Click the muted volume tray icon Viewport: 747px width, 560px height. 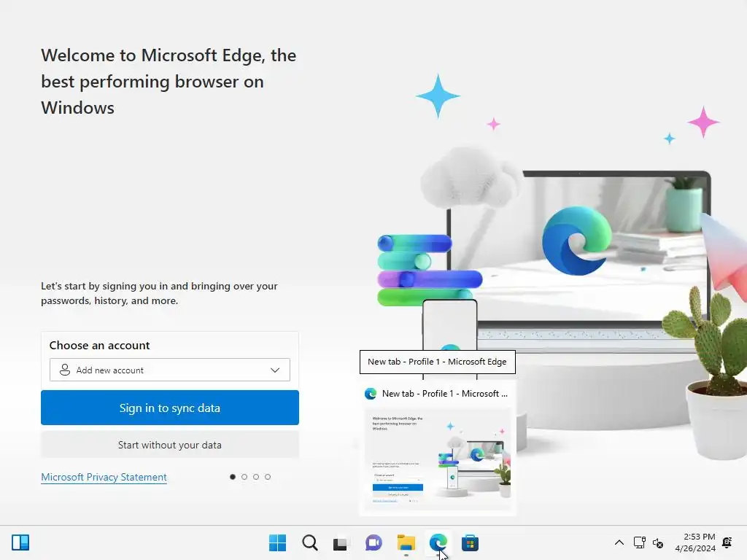[658, 542]
